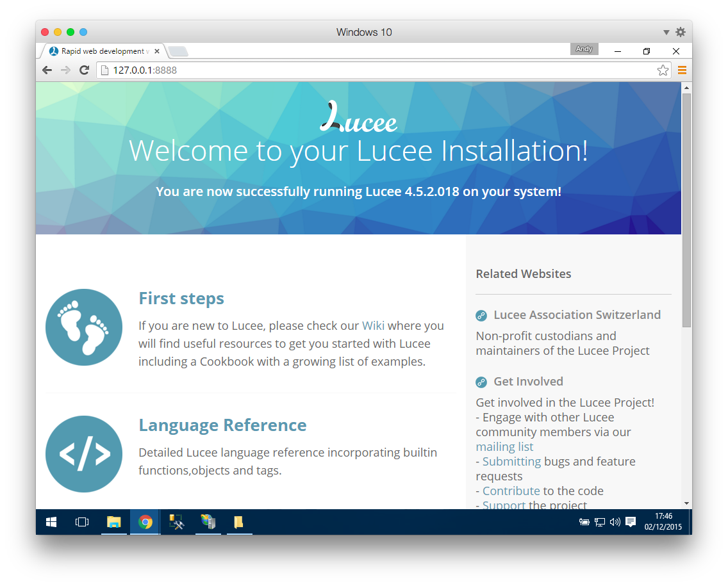Click the Lucee logo in the banner

click(x=358, y=117)
